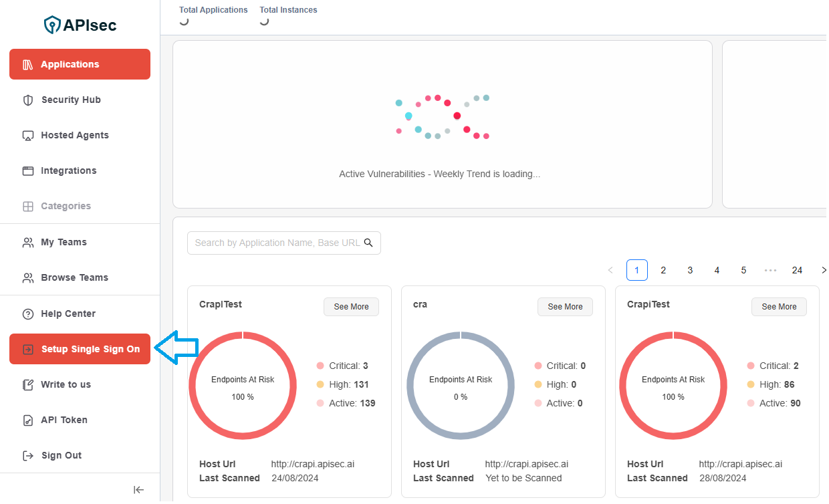Jump to page 24 in pagination
The height and width of the screenshot is (504, 829).
click(x=797, y=270)
